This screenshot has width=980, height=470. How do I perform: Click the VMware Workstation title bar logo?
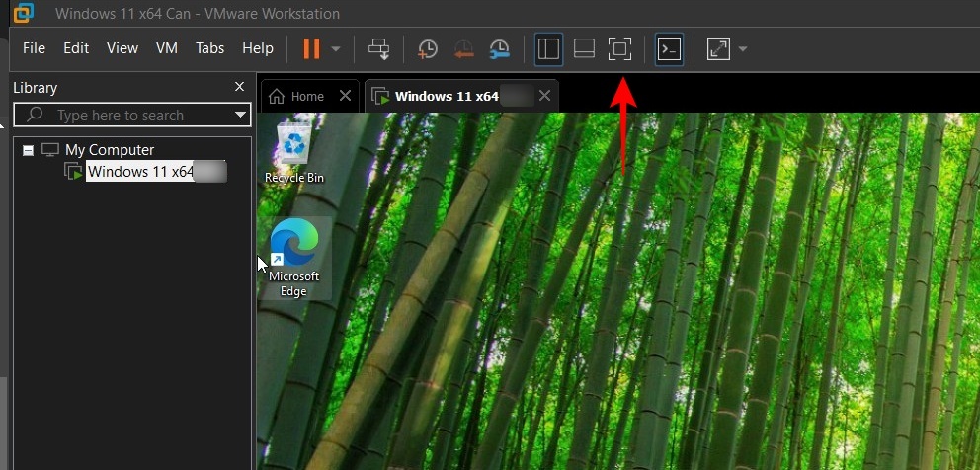pyautogui.click(x=25, y=13)
